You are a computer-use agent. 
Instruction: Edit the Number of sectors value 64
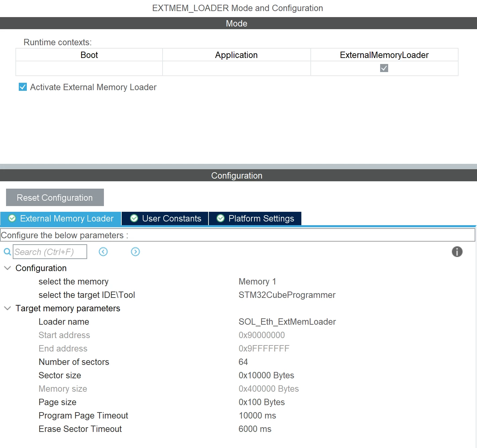(243, 362)
